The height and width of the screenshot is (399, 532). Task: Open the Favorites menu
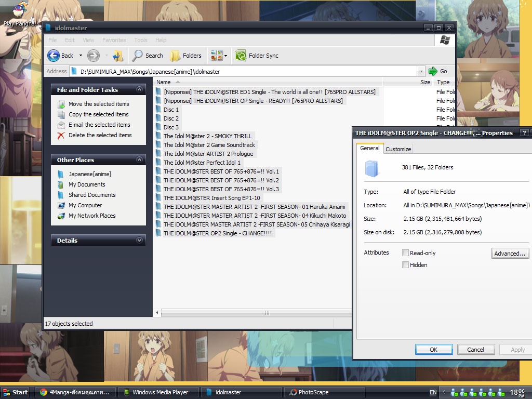click(x=114, y=40)
